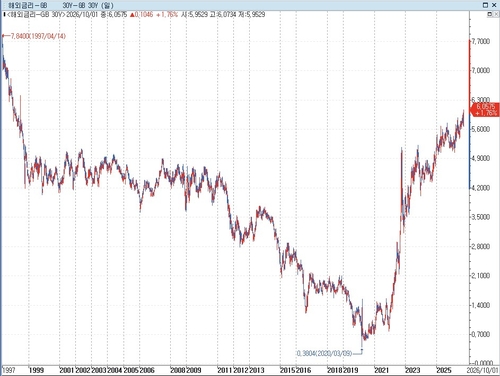This screenshot has width=500, height=376.
Task: Click the 5.6000 y-axis label
Action: click(481, 129)
